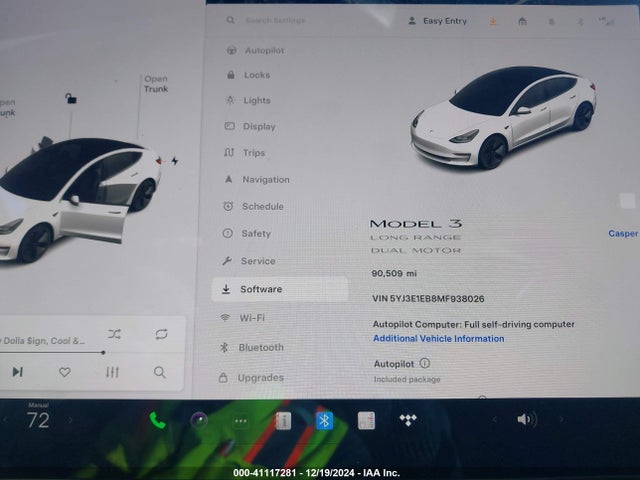The width and height of the screenshot is (640, 480).
Task: Open the info manual app icon
Action: point(283,421)
